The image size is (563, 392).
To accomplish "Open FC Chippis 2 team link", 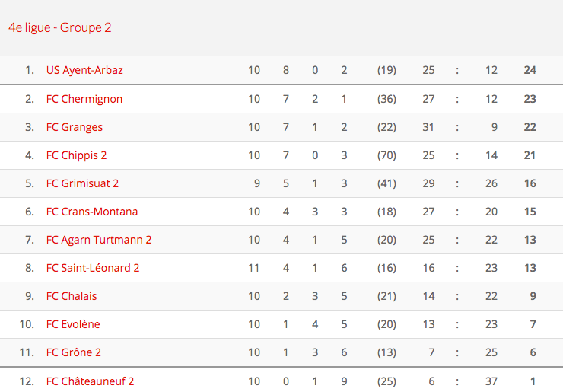I will (x=76, y=155).
